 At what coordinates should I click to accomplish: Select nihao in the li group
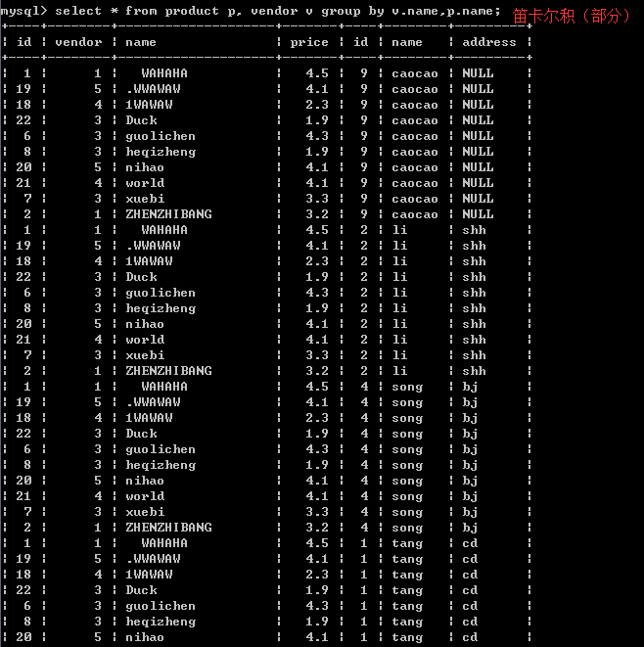[145, 324]
